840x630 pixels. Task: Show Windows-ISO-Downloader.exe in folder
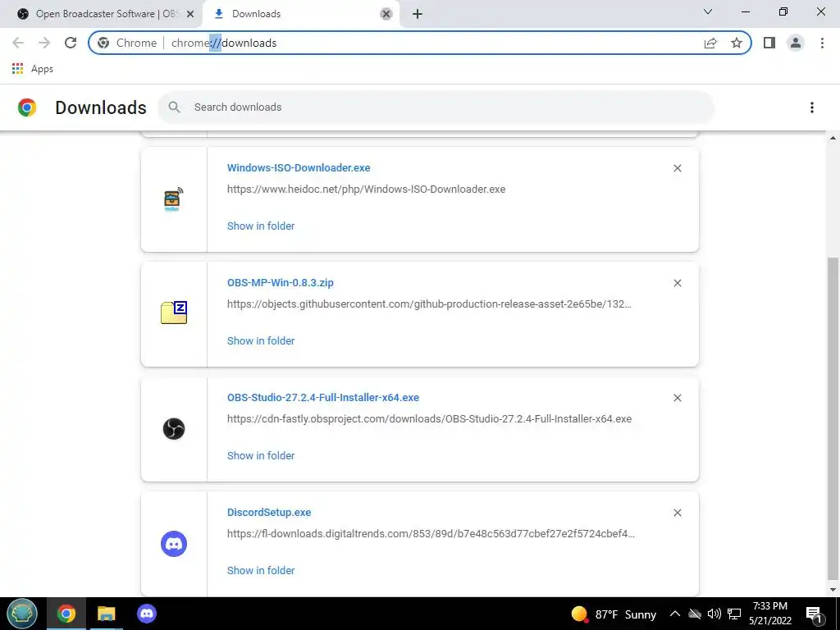tap(261, 226)
